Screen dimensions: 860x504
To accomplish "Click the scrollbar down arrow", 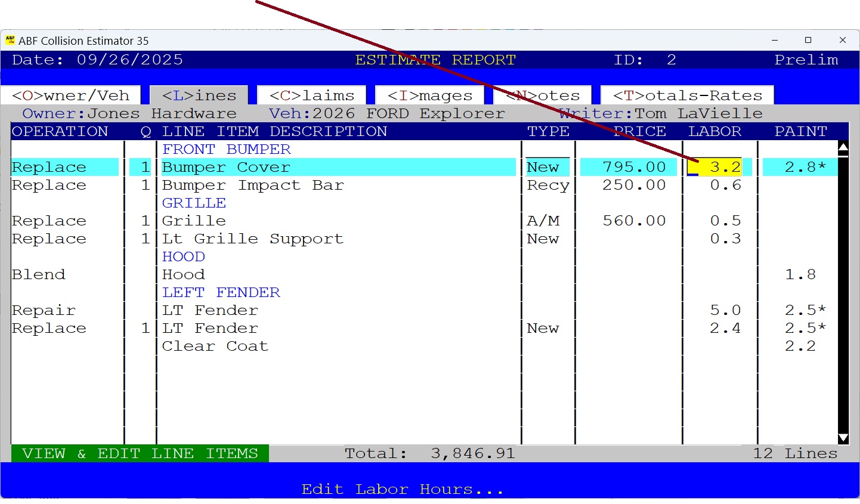I will pos(843,437).
